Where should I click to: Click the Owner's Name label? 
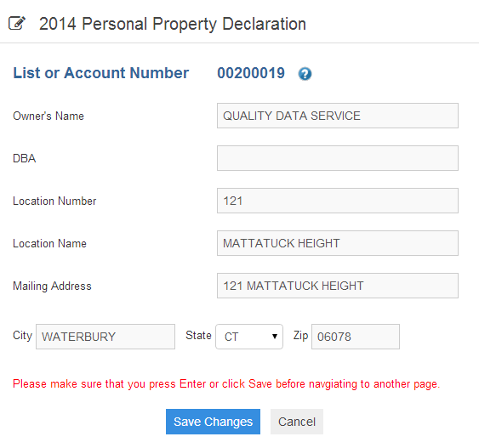pyautogui.click(x=48, y=116)
